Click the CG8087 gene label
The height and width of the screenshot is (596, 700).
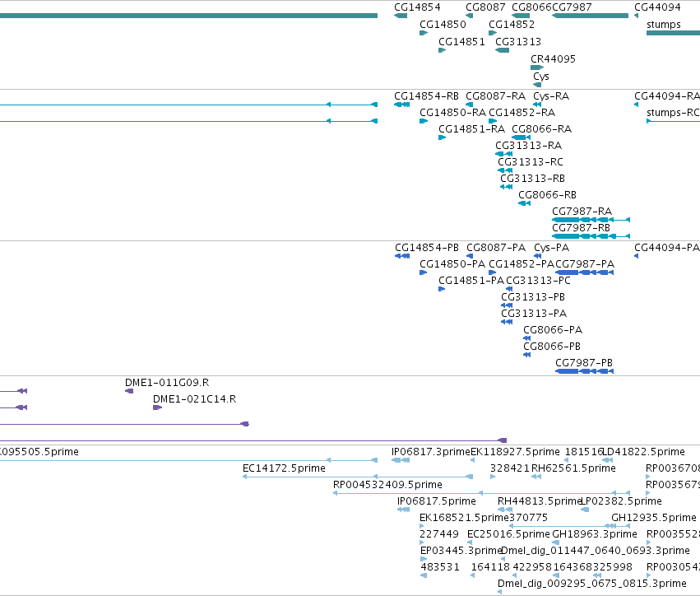pos(485,7)
